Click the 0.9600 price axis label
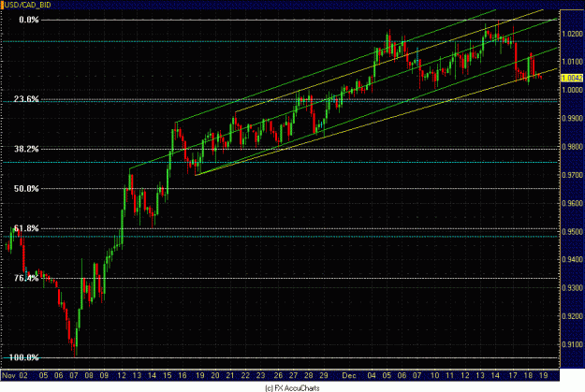The image size is (585, 392). click(572, 203)
